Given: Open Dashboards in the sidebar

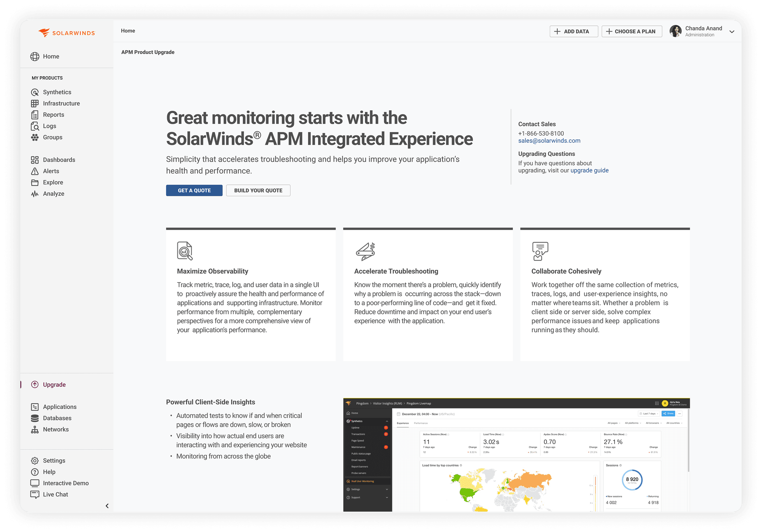Looking at the screenshot, I should click(59, 159).
